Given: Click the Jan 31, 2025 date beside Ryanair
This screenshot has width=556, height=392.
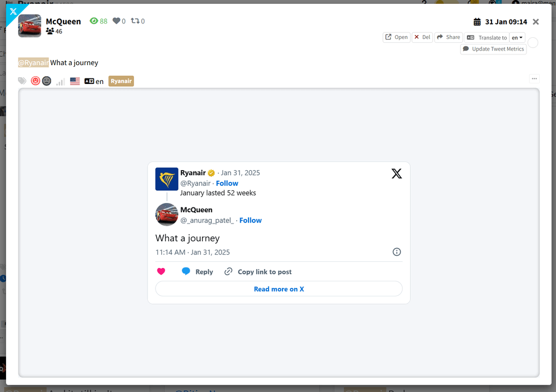Looking at the screenshot, I should tap(240, 173).
